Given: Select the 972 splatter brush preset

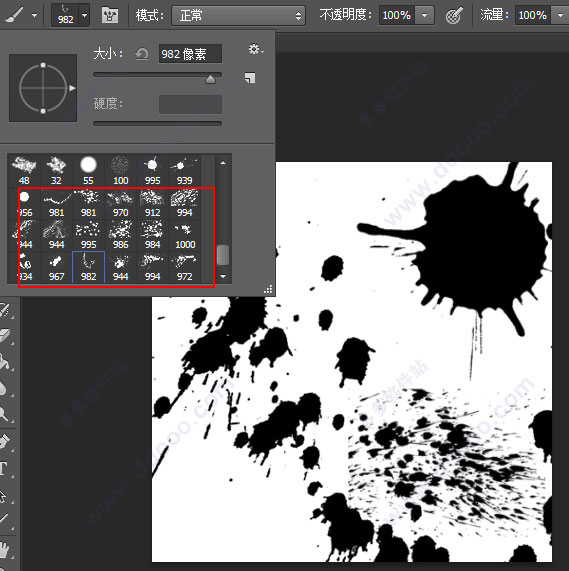Looking at the screenshot, I should pyautogui.click(x=185, y=268).
